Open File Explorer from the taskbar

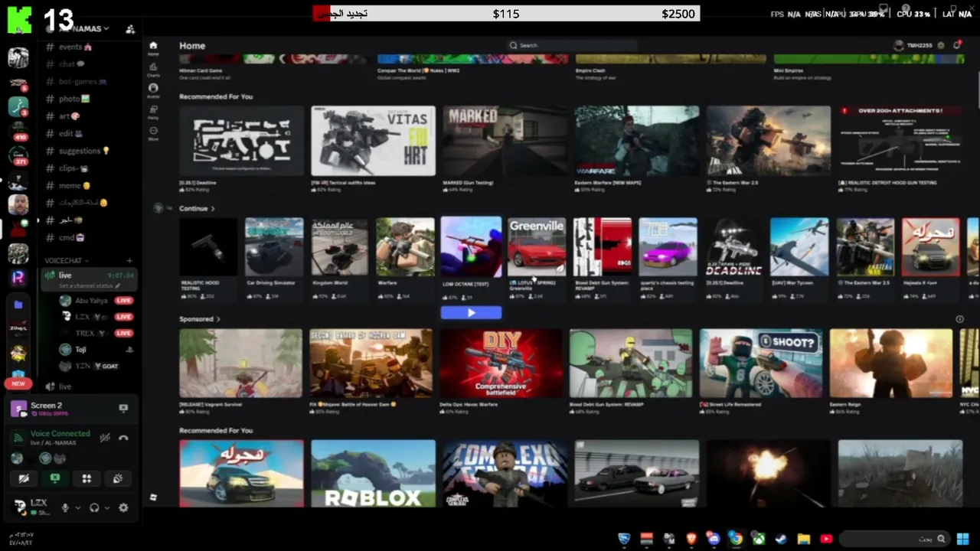(x=803, y=539)
